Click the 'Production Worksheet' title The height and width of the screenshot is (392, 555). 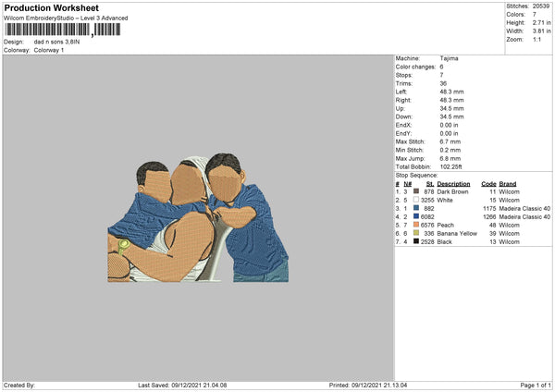pos(52,8)
